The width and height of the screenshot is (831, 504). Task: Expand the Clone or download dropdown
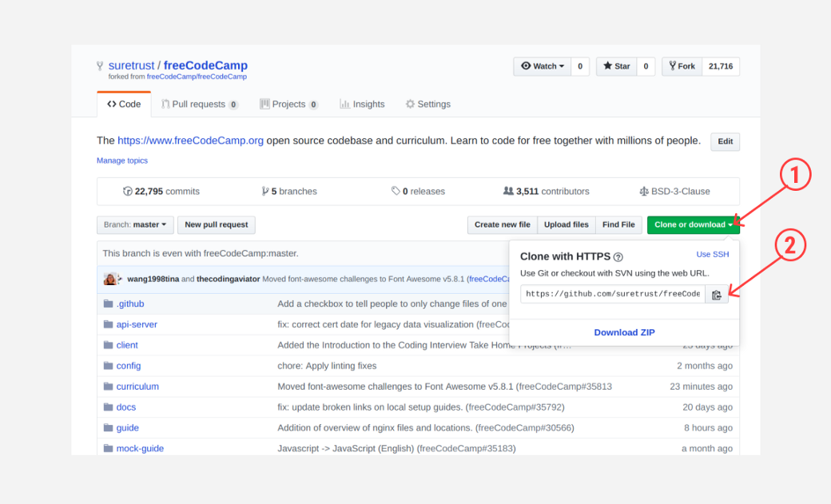694,224
